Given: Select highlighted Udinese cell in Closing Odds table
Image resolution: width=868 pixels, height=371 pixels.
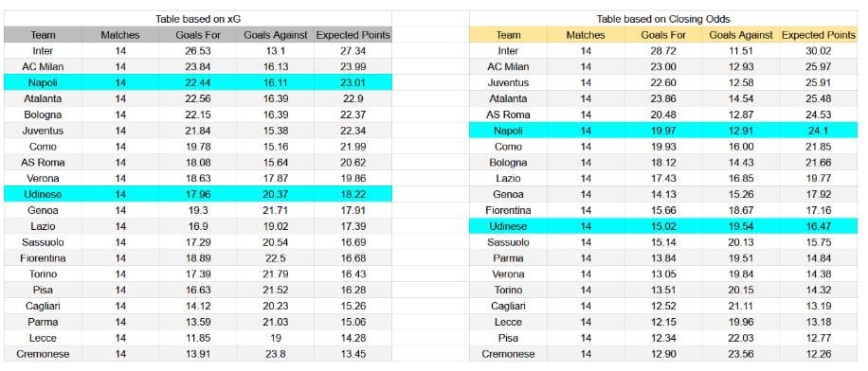Looking at the screenshot, I should [508, 227].
